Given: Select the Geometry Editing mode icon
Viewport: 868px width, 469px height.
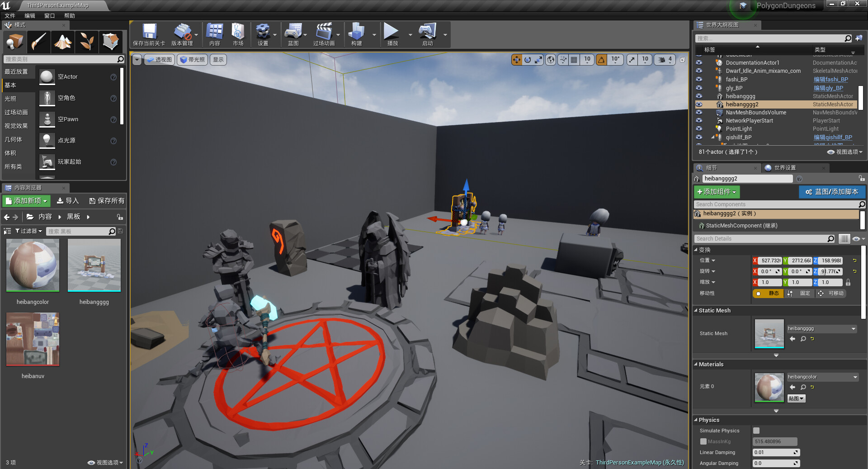Looking at the screenshot, I should point(111,42).
